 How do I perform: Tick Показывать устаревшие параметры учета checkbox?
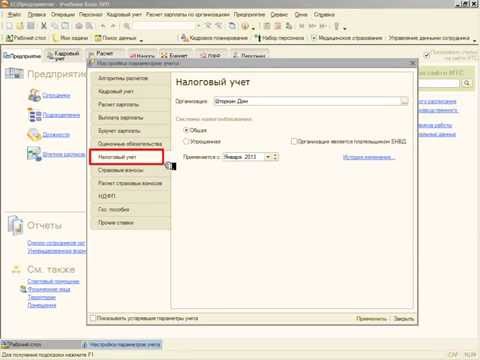point(93,318)
